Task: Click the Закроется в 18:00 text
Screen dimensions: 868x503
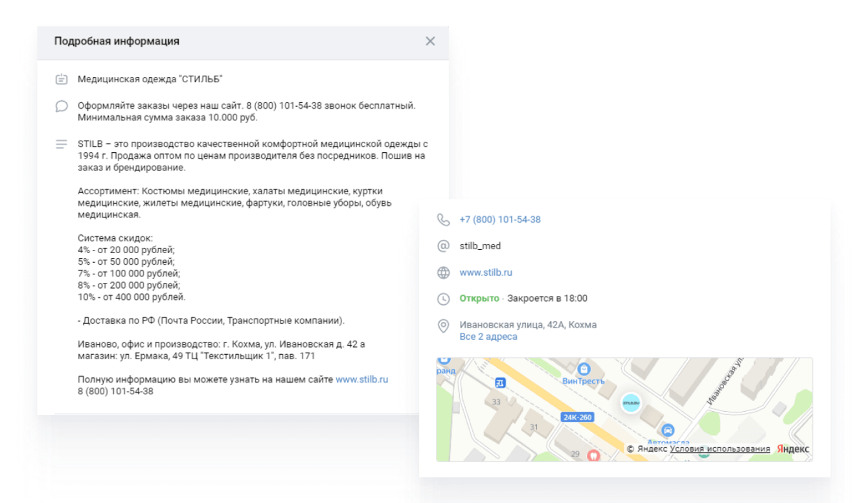Action: coord(547,298)
